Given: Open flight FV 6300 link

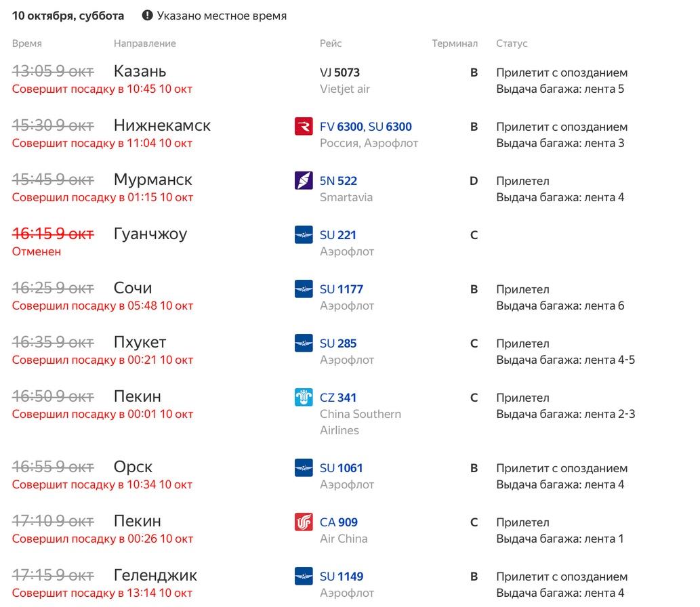Looking at the screenshot, I should point(341,127).
